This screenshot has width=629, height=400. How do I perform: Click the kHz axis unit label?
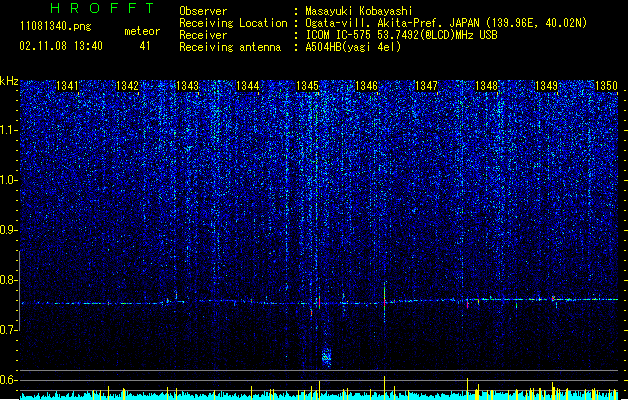coord(9,81)
